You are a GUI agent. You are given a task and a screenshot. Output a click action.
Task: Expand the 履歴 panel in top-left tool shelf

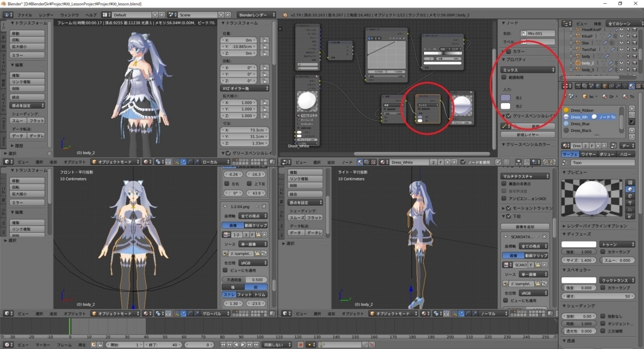pos(18,146)
